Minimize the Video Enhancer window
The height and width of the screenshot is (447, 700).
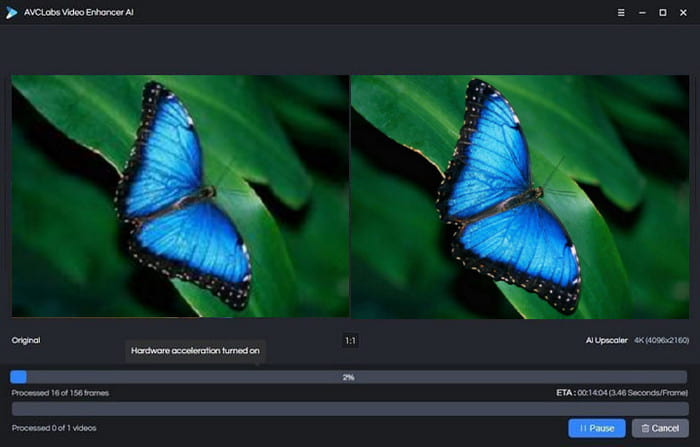(642, 13)
